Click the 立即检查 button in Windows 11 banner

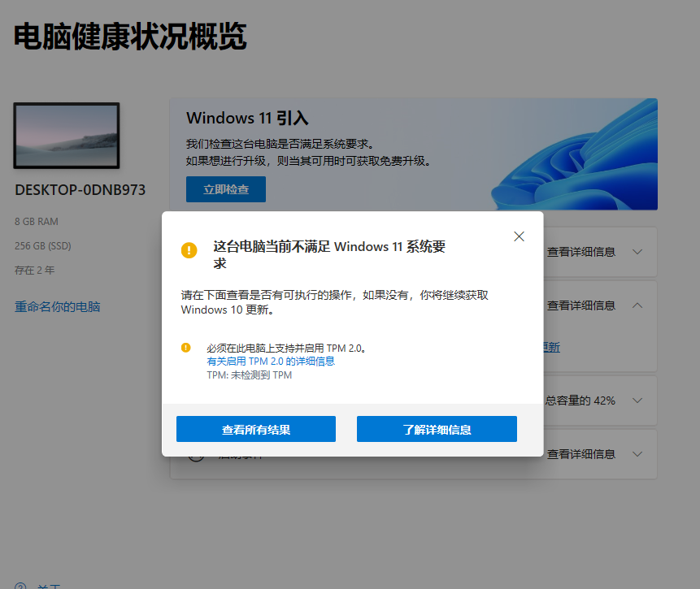coord(226,189)
